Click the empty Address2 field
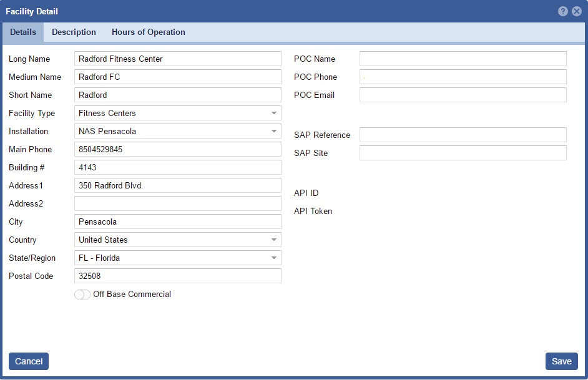The width and height of the screenshot is (588, 380). tap(177, 204)
